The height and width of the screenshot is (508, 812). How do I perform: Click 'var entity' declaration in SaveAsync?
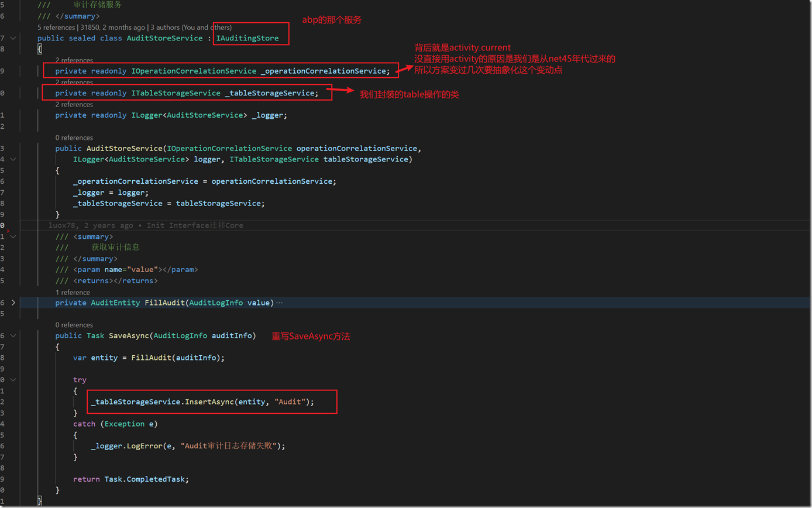click(95, 358)
